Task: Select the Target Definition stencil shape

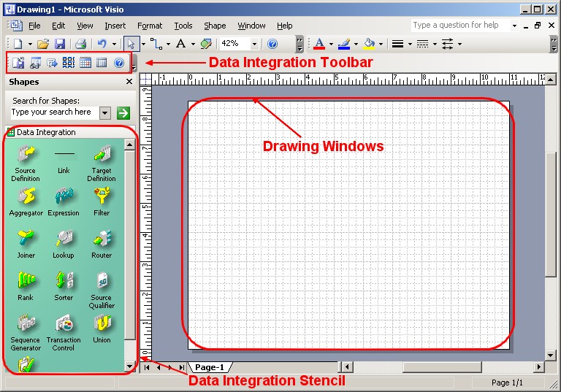Action: pyautogui.click(x=102, y=164)
